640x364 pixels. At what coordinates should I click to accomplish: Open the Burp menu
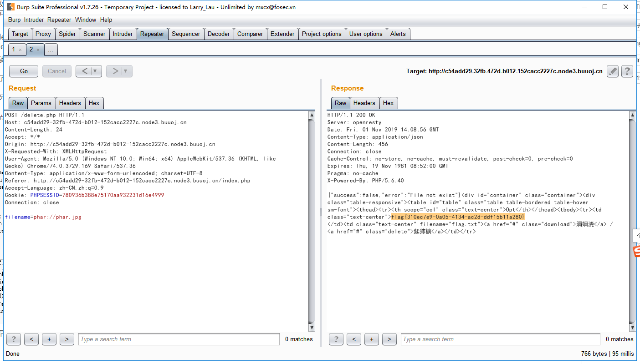tap(14, 20)
